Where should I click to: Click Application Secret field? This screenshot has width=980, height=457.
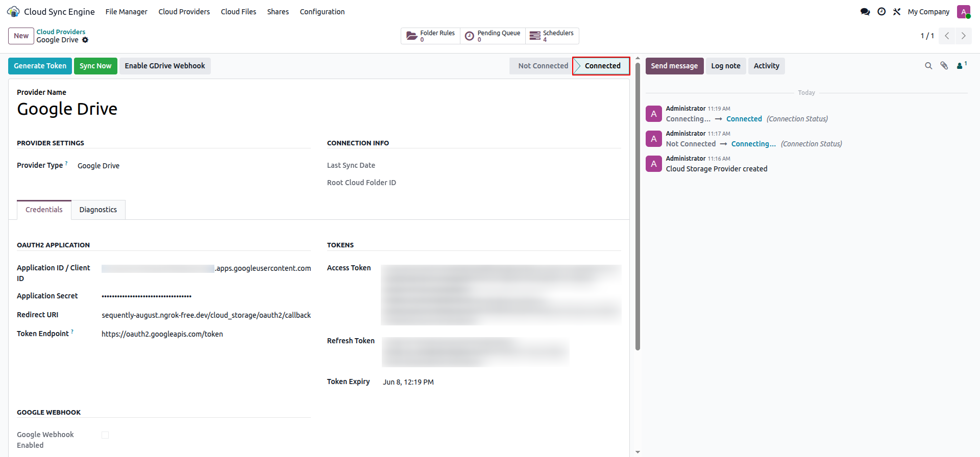click(x=206, y=296)
